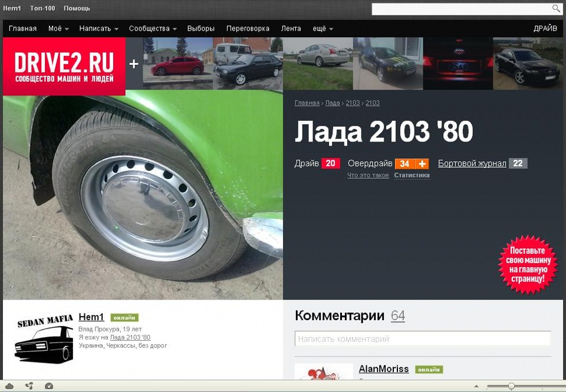Click the green Lada wheel photo

point(143,195)
